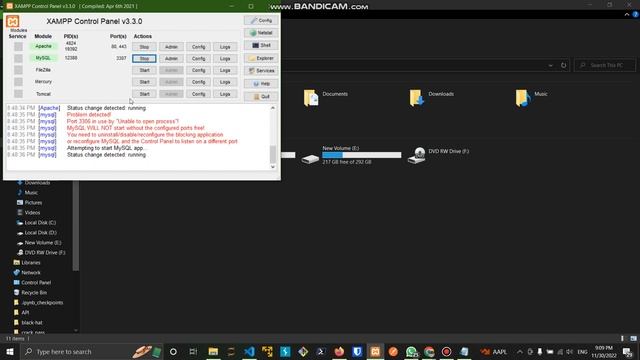Screen dimensions: 640x360
Task: Select DVD RW Drive (F:) in This PC
Action: (438, 155)
